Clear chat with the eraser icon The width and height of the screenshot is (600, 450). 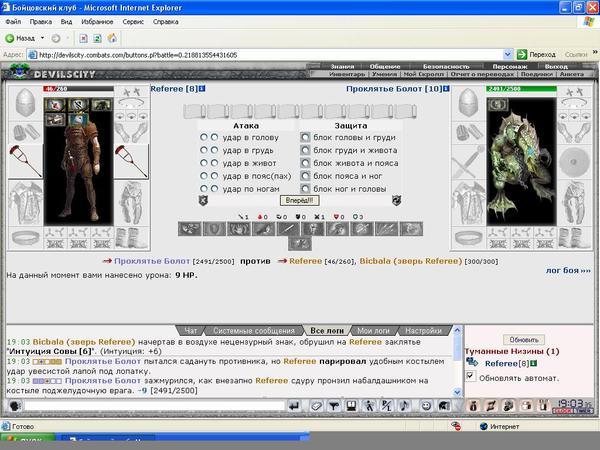[316, 406]
